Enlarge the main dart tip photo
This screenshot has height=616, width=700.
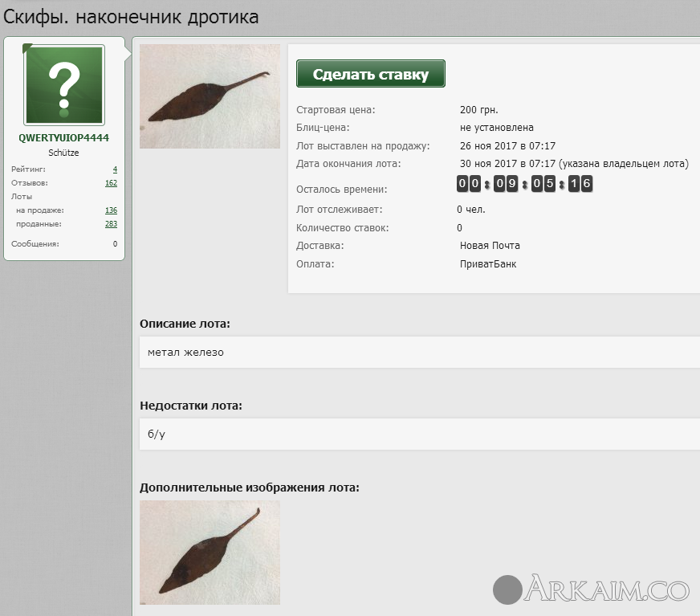(x=210, y=96)
